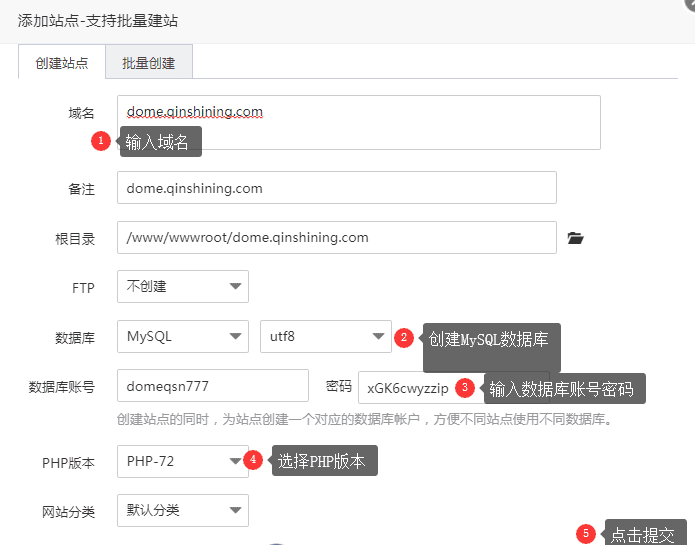Screen dimensions: 695x545
Task: Click the 域名 field label
Action: point(82,113)
